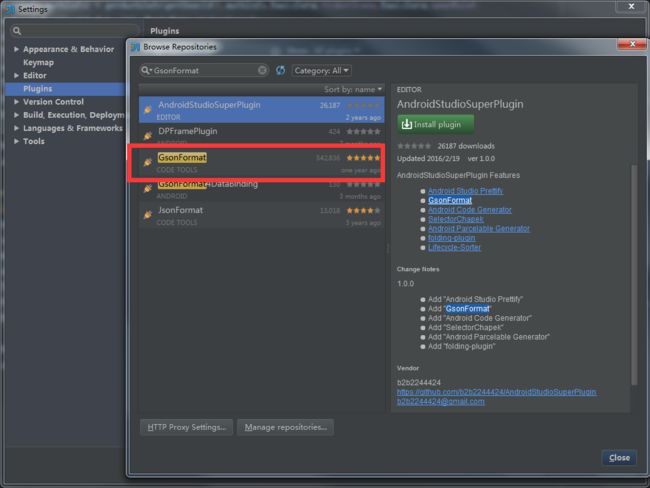Expand the Editor settings node
The width and height of the screenshot is (650, 488).
(16, 75)
